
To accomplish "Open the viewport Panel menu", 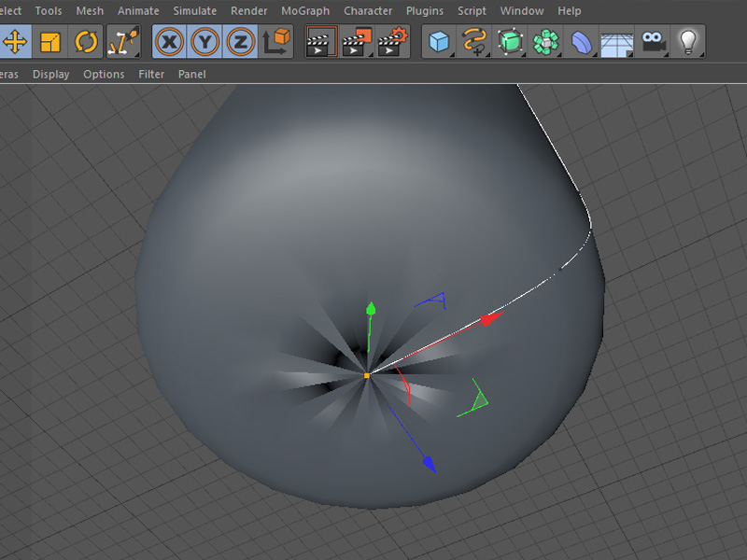I will point(191,75).
